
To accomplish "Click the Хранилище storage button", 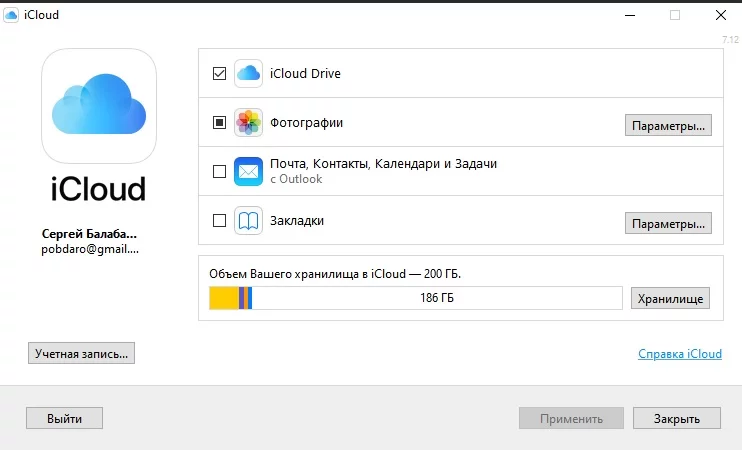I will [x=670, y=298].
